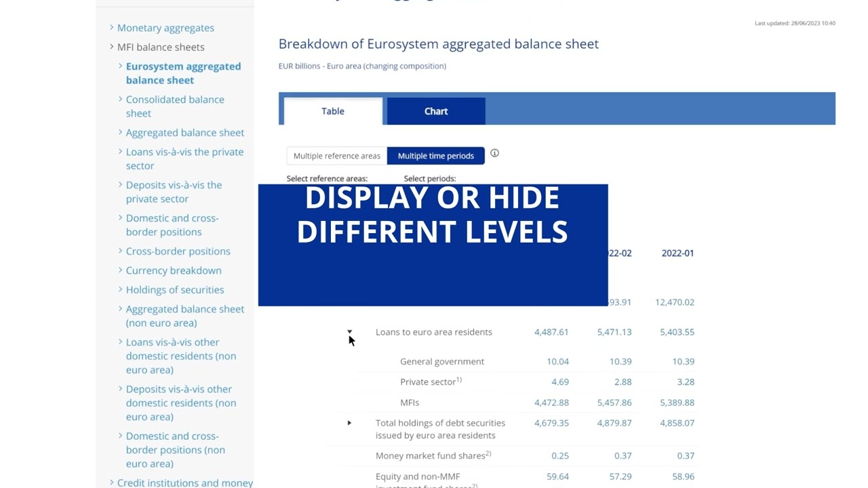Click the value 4,472.88 in MFIs row
Viewport: 868px width, 488px height.
(x=551, y=403)
